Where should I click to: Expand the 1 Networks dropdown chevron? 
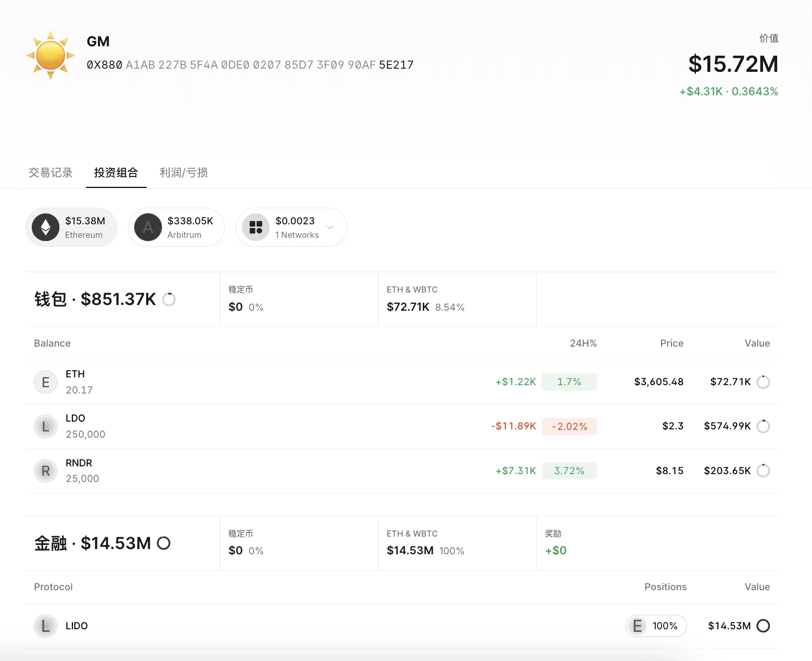(x=330, y=227)
